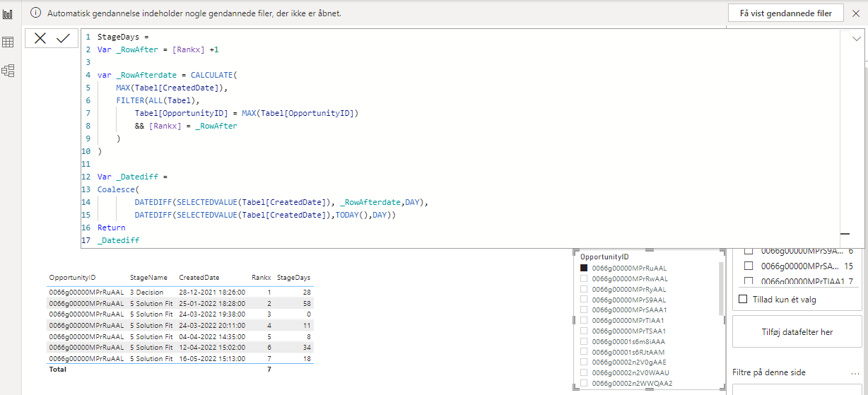Uncheck 0066g00000MPrRuAAL in the OpportunityID slicer
The height and width of the screenshot is (395, 868).
pos(584,268)
